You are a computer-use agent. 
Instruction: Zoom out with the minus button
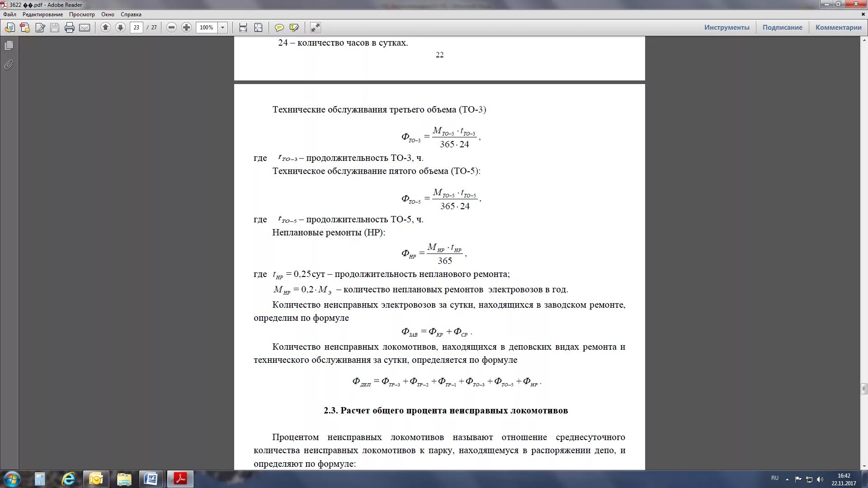(171, 28)
